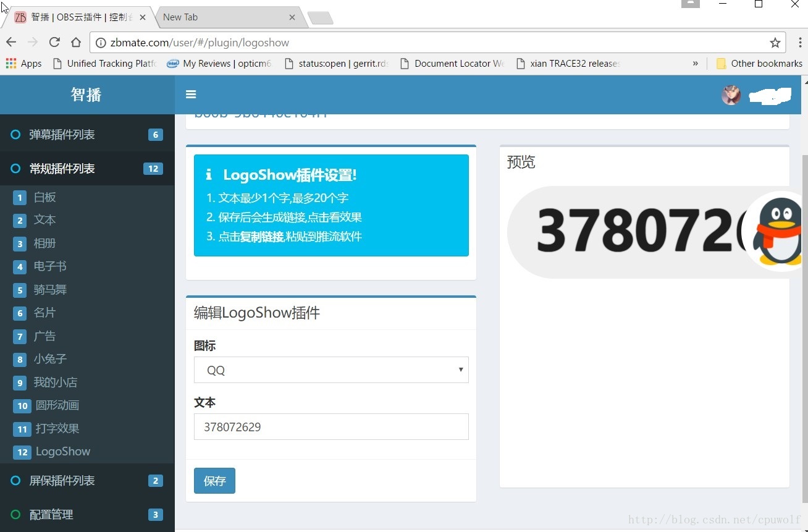Open the Chrome three-dot menu
Viewport: 808px width, 532px height.
[800, 43]
